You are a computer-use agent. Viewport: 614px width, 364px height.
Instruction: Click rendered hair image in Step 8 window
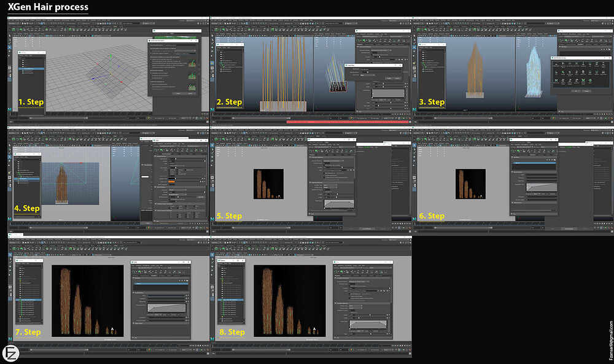tap(290, 301)
